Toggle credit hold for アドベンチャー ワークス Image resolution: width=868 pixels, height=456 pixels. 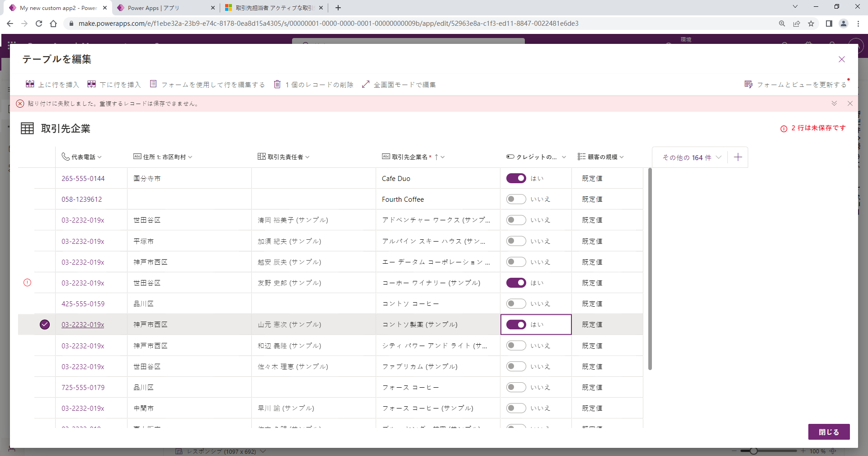tap(516, 220)
